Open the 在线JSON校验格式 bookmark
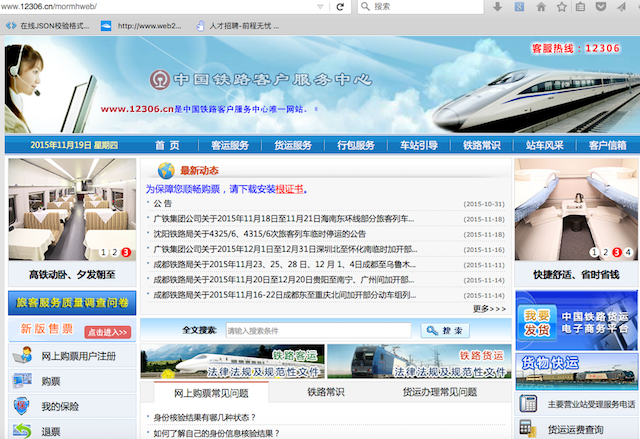 point(48,26)
